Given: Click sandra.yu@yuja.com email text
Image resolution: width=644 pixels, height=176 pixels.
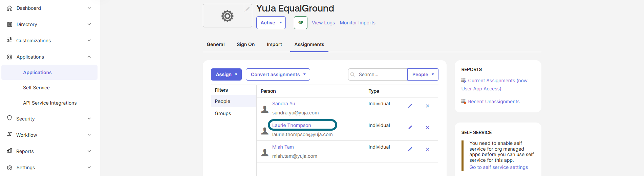Looking at the screenshot, I should [x=295, y=113].
